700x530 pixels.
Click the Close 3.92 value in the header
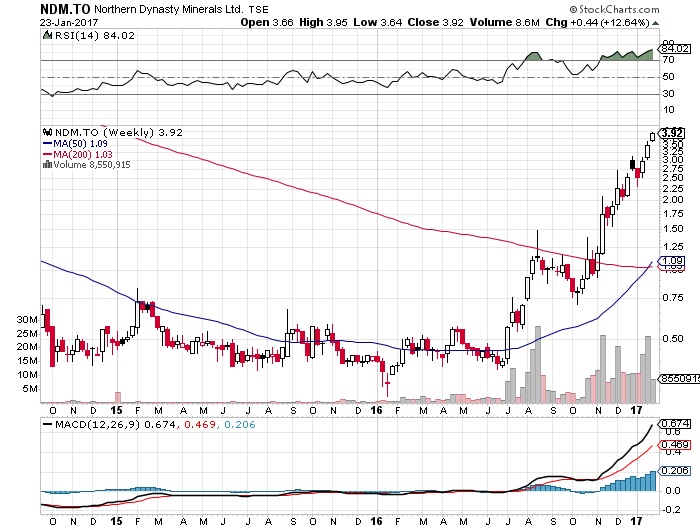(x=436, y=22)
